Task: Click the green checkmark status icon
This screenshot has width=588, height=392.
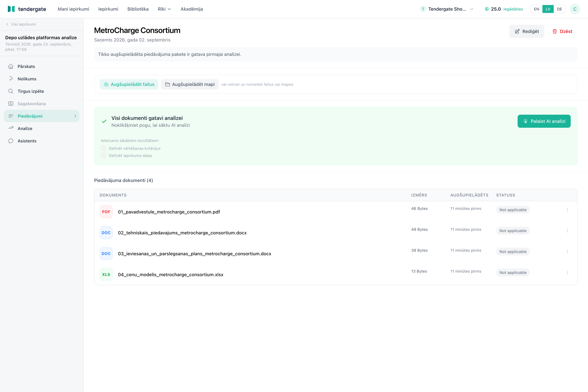Action: pos(104,121)
